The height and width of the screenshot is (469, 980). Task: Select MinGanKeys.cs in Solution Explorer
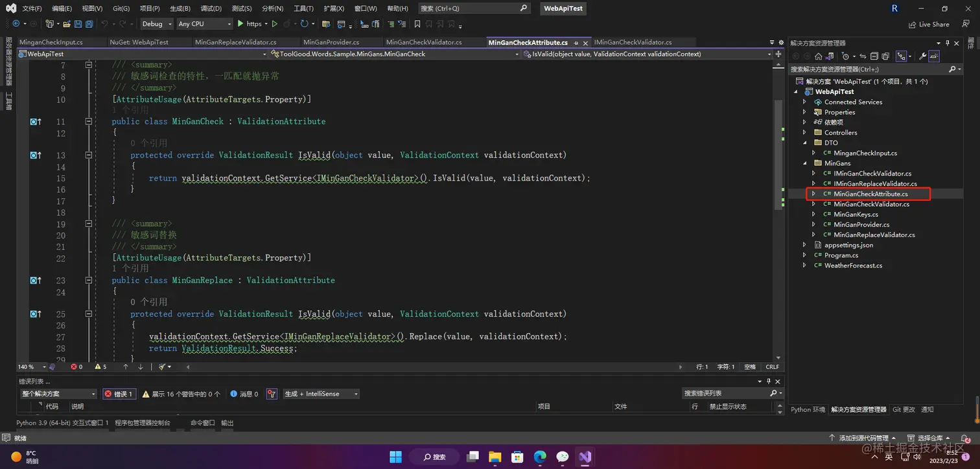856,214
